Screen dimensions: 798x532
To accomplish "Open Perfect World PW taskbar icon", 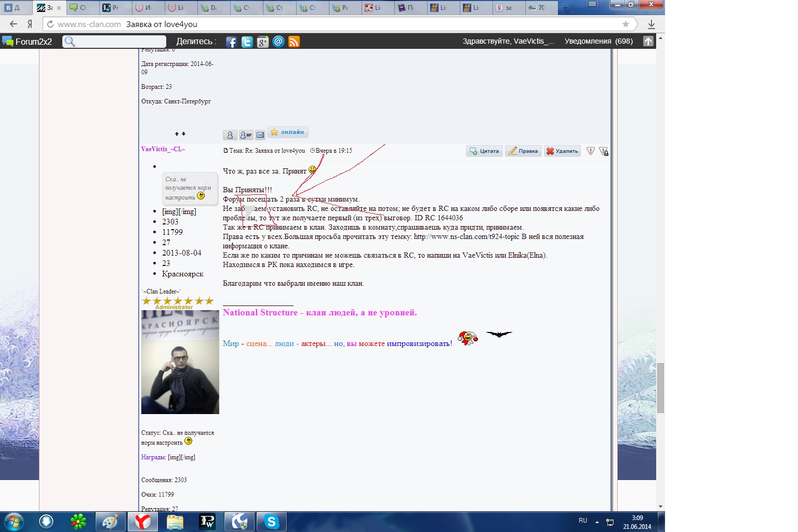I will (207, 522).
